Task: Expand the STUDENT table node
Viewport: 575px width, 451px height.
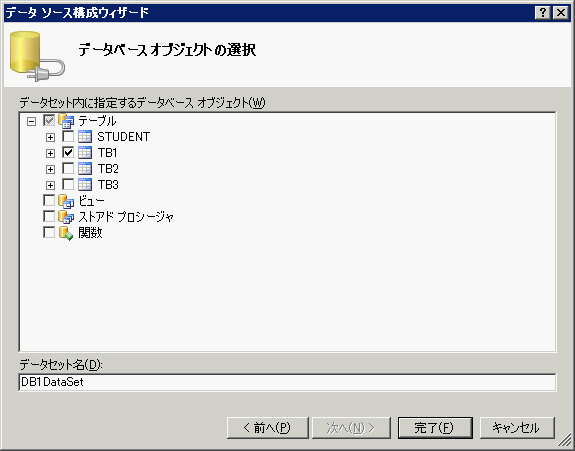Action: (50, 138)
